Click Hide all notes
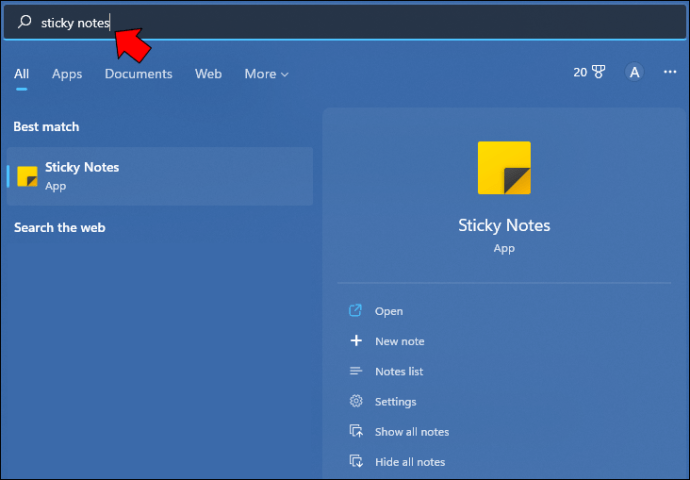Screen dimensions: 690x480 pos(410,461)
